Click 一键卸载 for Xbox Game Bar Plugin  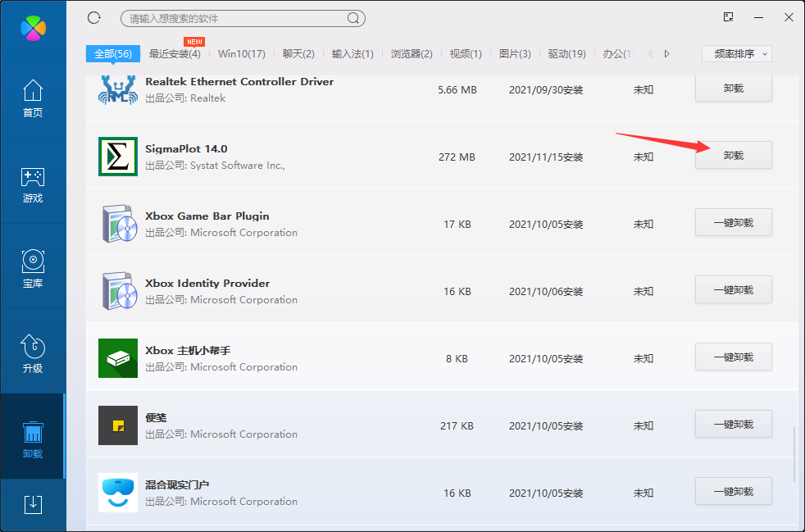[733, 222]
